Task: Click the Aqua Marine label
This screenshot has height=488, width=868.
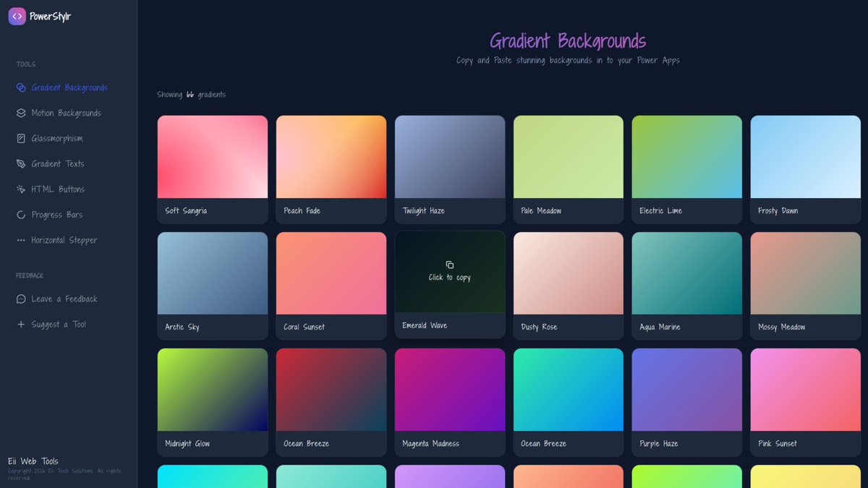Action: (660, 328)
